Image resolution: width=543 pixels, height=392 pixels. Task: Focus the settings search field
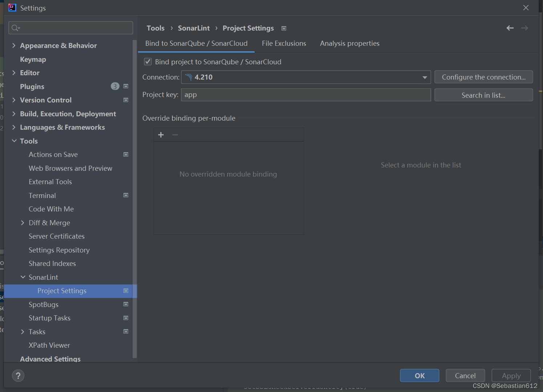pyautogui.click(x=71, y=28)
